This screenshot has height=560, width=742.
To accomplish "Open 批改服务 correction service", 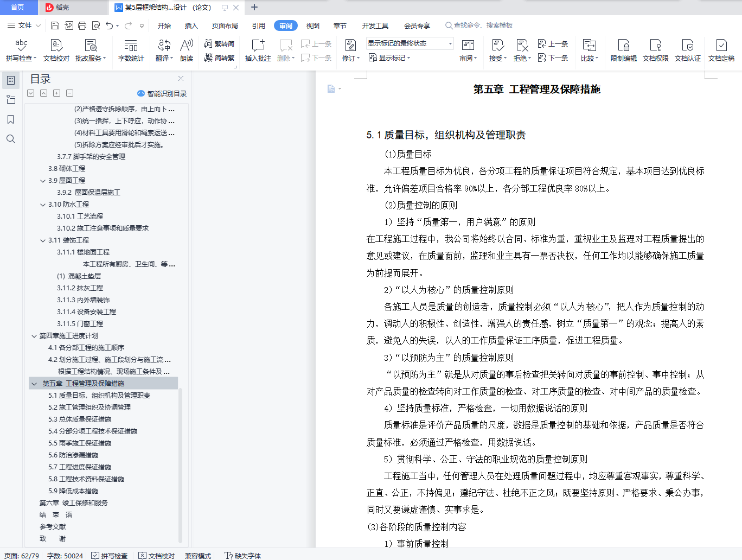I will coord(91,50).
